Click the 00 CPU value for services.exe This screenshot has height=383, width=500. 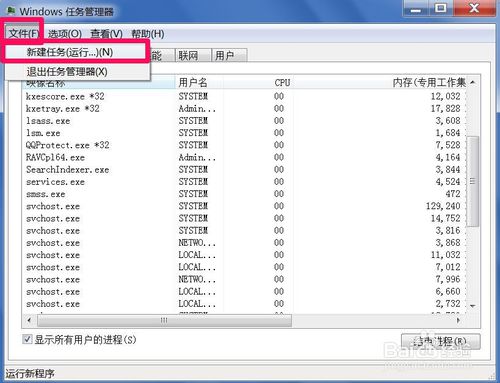click(x=279, y=182)
